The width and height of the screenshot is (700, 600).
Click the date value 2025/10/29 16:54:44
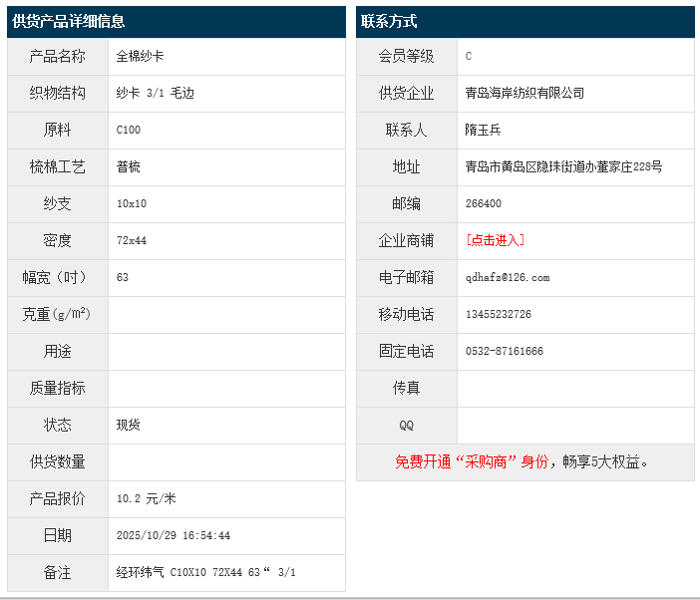click(174, 535)
